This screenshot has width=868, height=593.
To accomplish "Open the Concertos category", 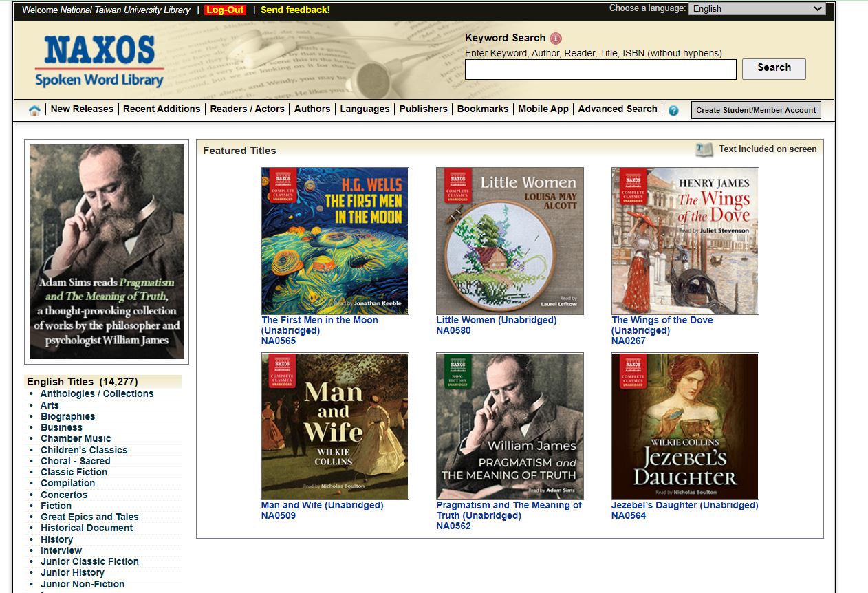I will point(64,495).
